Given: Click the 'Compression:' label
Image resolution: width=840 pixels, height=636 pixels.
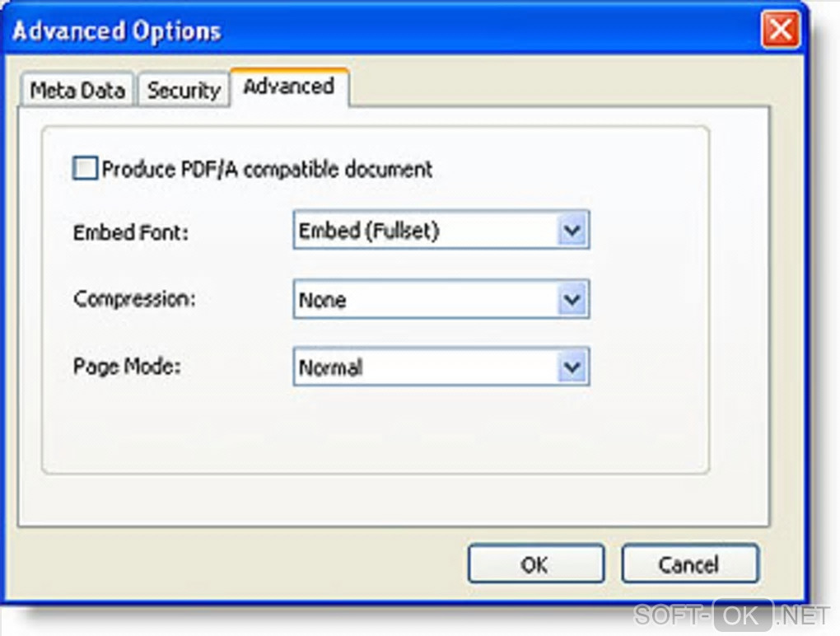Looking at the screenshot, I should (x=135, y=298).
